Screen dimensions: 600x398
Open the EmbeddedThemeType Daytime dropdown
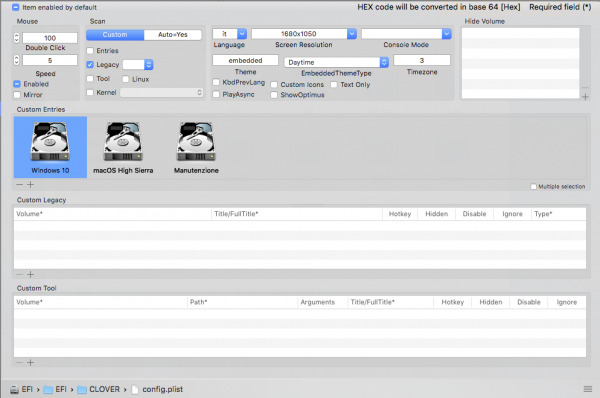(336, 62)
